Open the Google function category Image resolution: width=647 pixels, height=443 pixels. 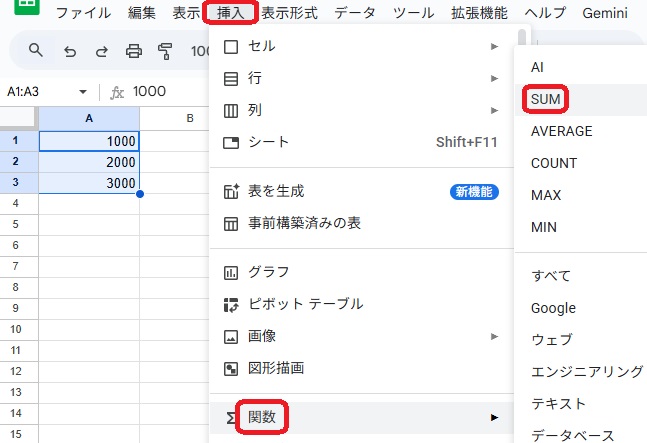click(581, 308)
